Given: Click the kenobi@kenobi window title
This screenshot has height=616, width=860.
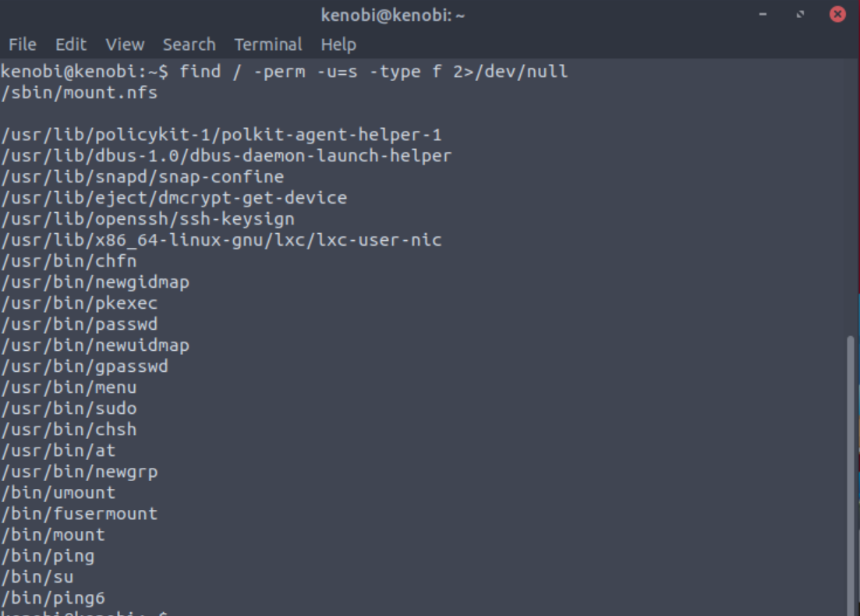Looking at the screenshot, I should click(x=392, y=15).
